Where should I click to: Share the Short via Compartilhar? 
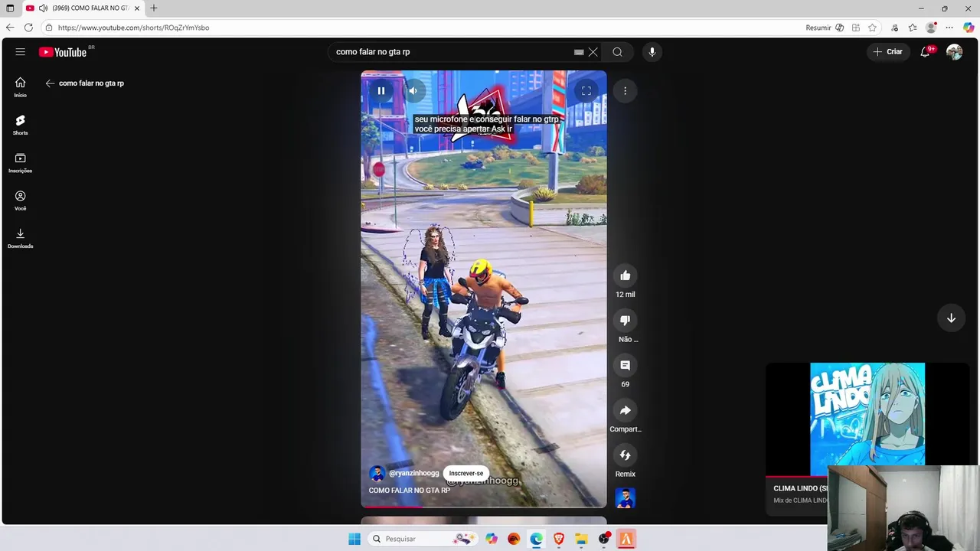coord(625,411)
